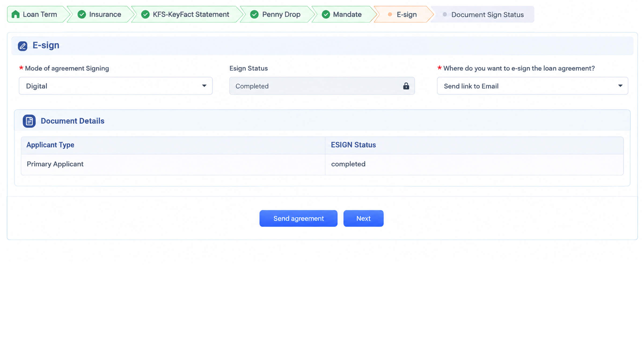Viewport: 644px width, 342px height.
Task: Click the green checkmark on KFS-KeyFact Statement
Action: [x=145, y=14]
